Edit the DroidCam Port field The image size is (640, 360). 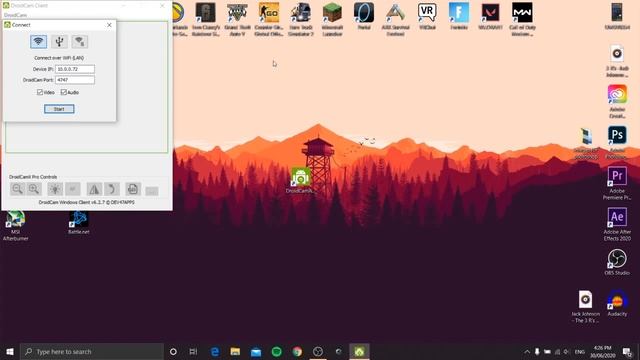click(75, 80)
